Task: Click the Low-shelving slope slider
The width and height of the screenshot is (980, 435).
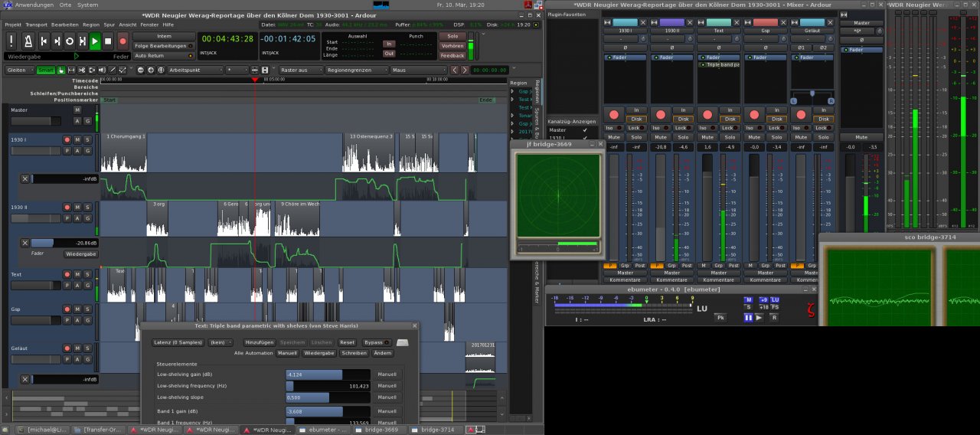Action: click(x=328, y=397)
